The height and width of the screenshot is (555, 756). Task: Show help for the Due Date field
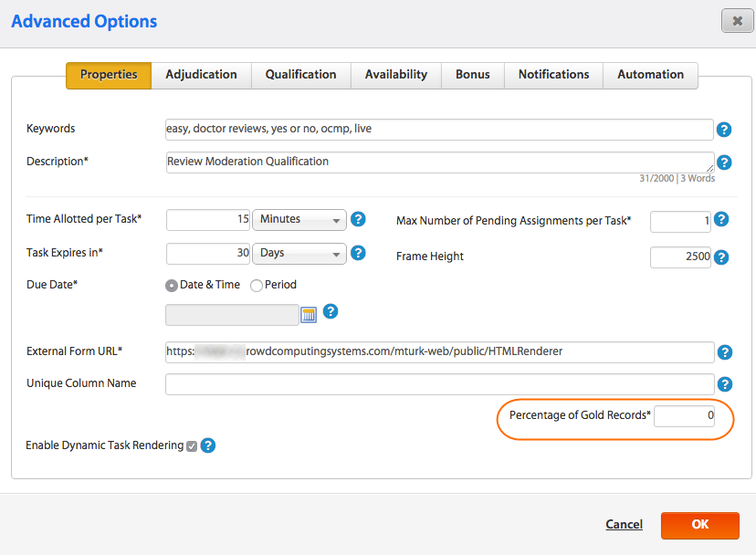[331, 311]
